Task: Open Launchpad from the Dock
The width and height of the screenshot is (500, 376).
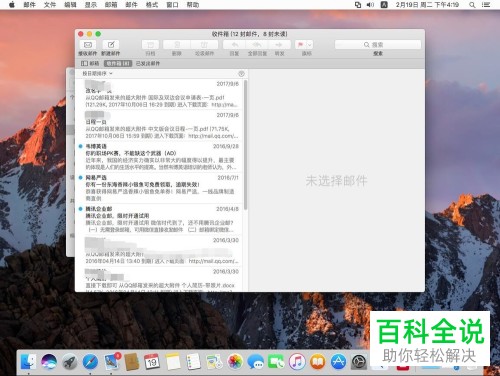Action: [x=70, y=362]
